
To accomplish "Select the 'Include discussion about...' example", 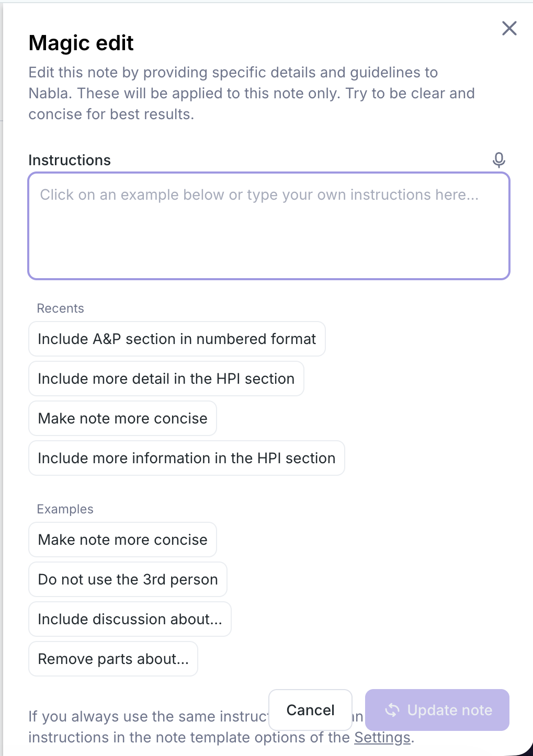I will click(x=130, y=619).
